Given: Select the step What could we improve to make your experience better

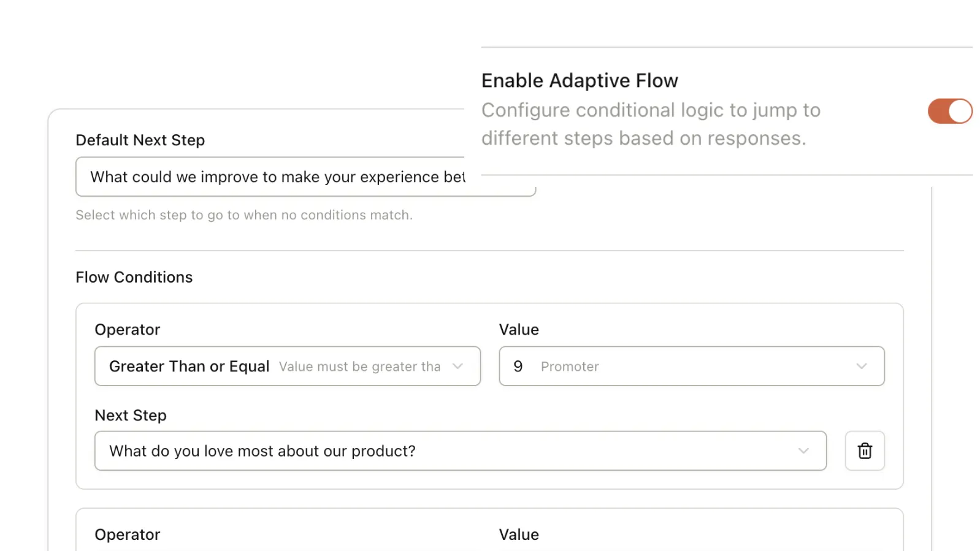Looking at the screenshot, I should (x=279, y=177).
